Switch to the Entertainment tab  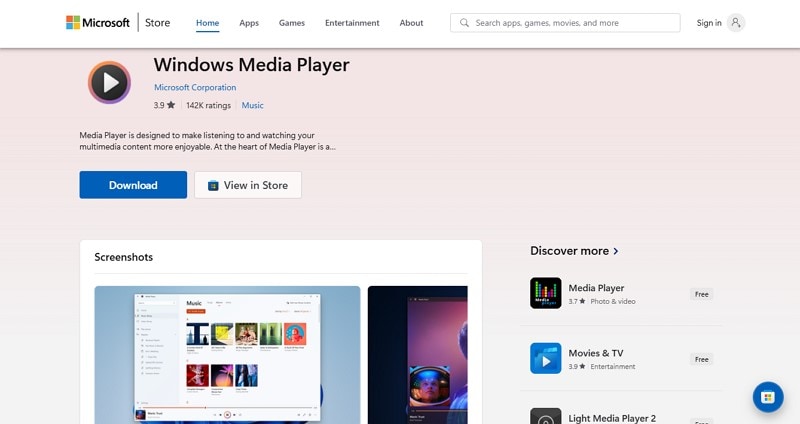click(352, 23)
